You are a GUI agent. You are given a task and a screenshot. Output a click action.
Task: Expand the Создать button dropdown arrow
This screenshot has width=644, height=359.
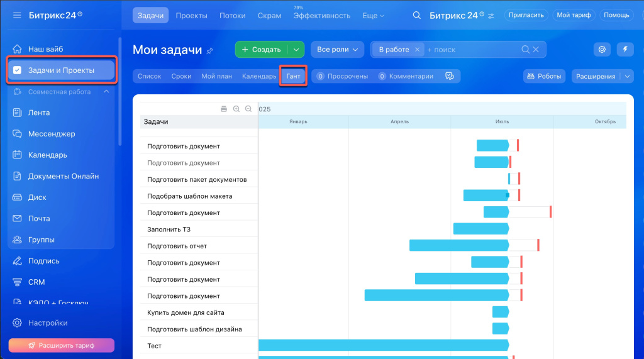[x=296, y=50]
